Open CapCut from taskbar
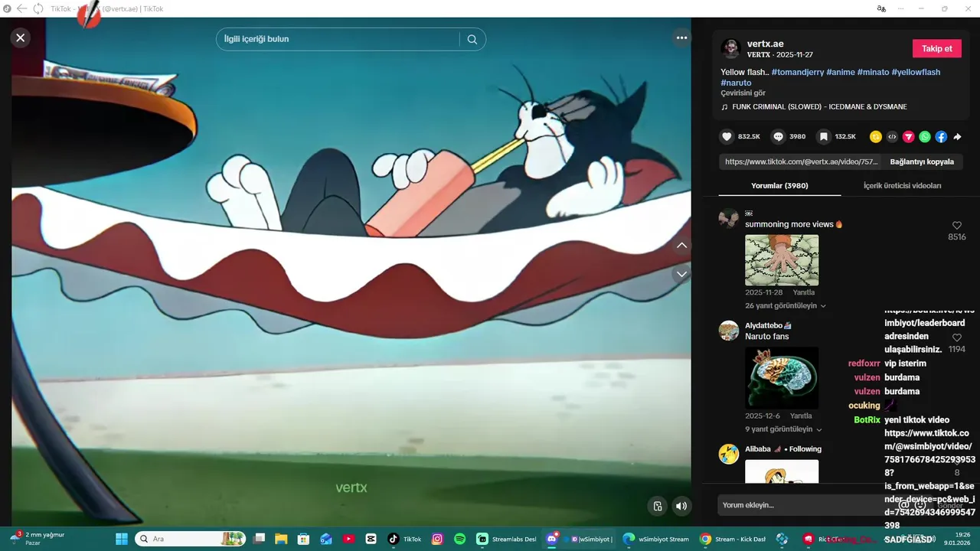 click(x=371, y=539)
